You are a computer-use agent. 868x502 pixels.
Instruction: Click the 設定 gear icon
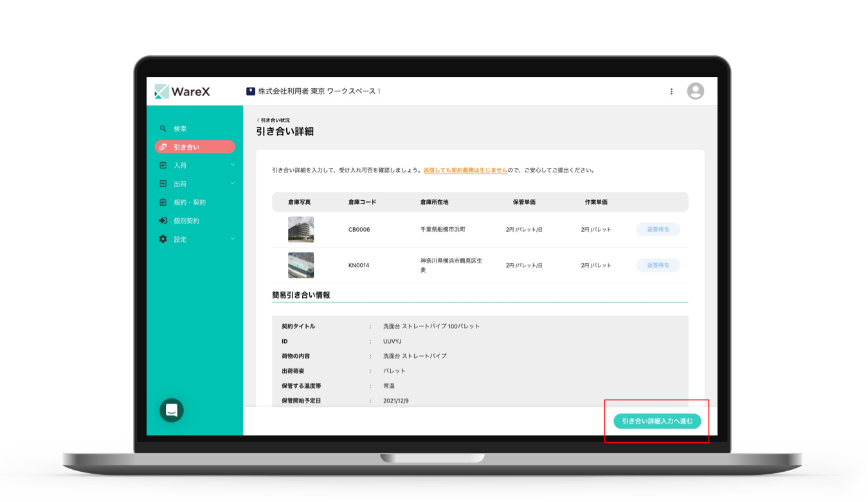click(163, 239)
